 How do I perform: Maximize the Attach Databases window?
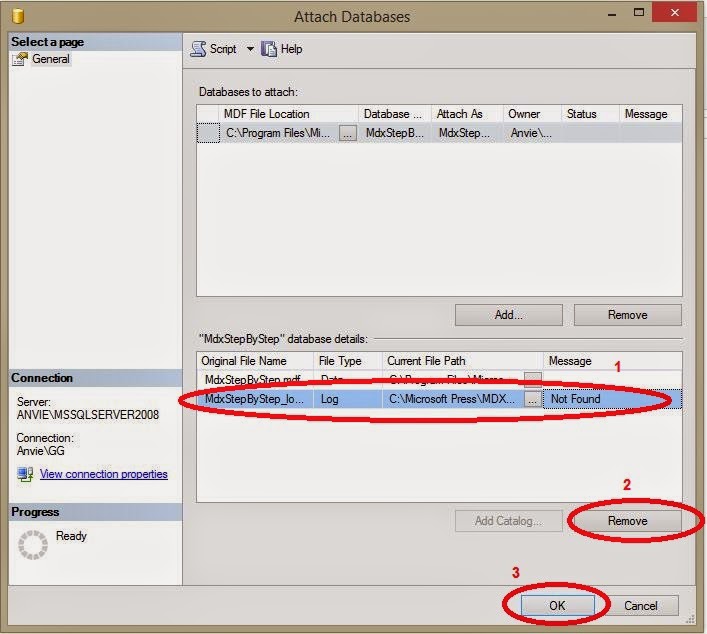(x=639, y=13)
